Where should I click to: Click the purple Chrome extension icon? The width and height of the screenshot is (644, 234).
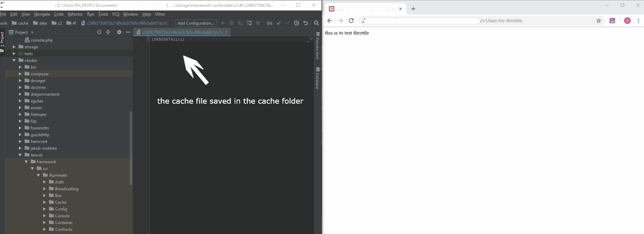pos(612,21)
